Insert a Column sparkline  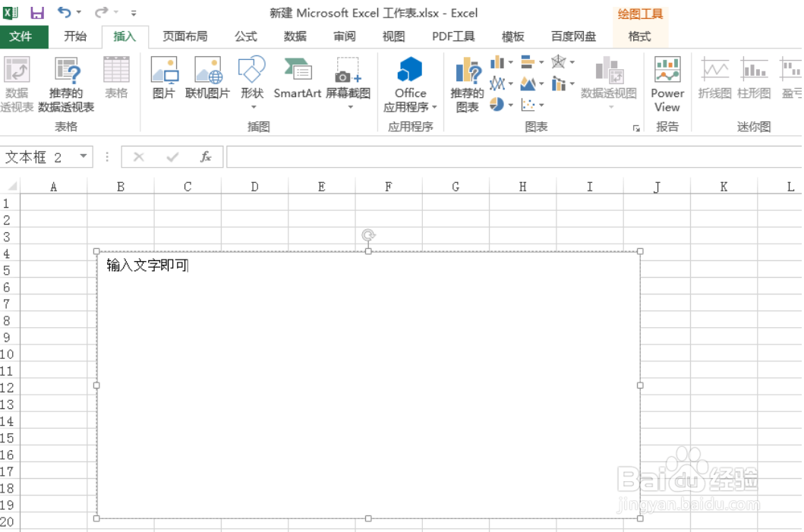(x=755, y=76)
